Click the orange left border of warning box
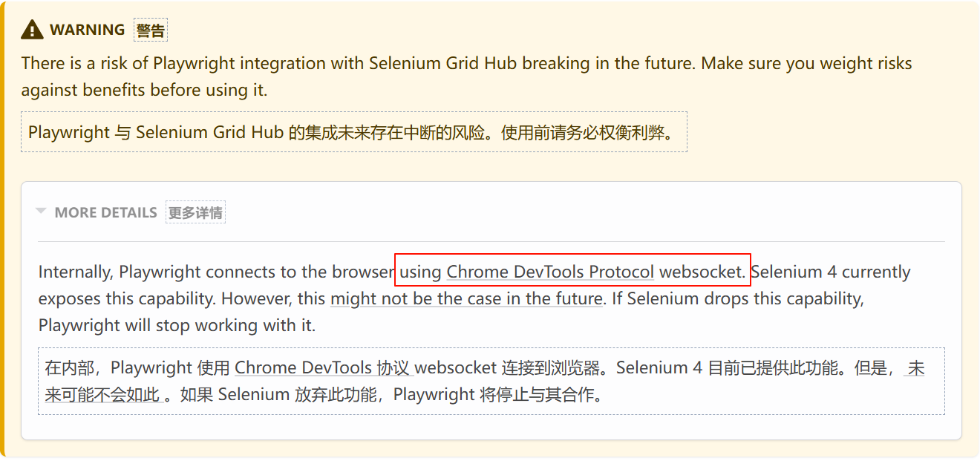This screenshot has width=980, height=461. click(2, 230)
